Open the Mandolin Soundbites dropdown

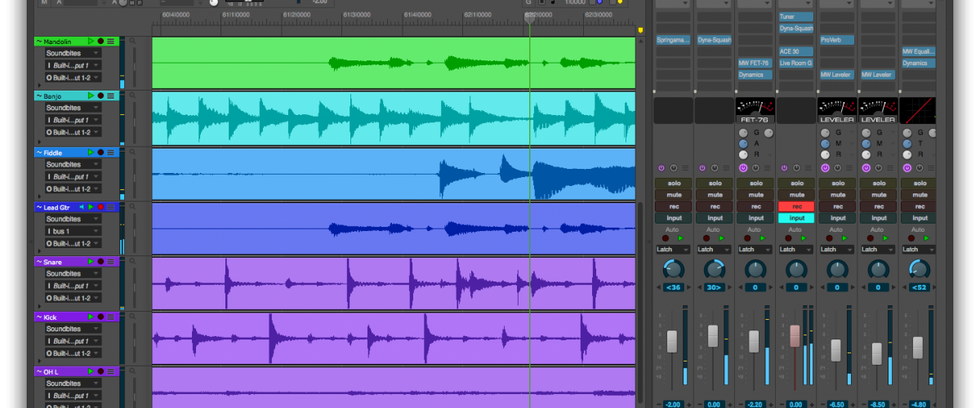pyautogui.click(x=73, y=53)
